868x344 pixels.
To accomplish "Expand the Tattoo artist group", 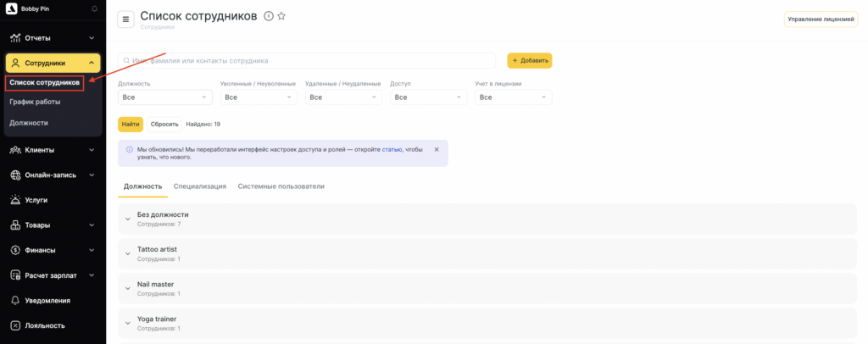I will tap(127, 254).
